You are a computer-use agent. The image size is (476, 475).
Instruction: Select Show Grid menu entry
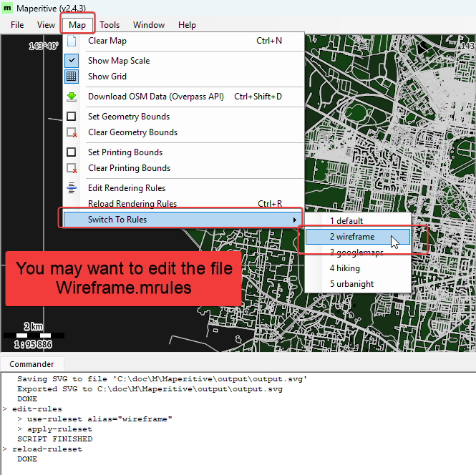(183, 77)
